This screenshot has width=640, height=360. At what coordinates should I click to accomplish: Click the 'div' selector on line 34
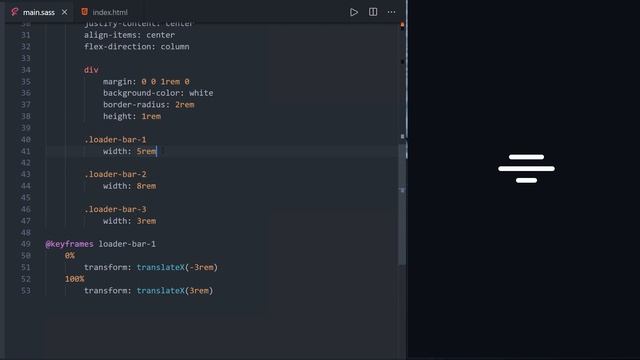click(x=91, y=70)
